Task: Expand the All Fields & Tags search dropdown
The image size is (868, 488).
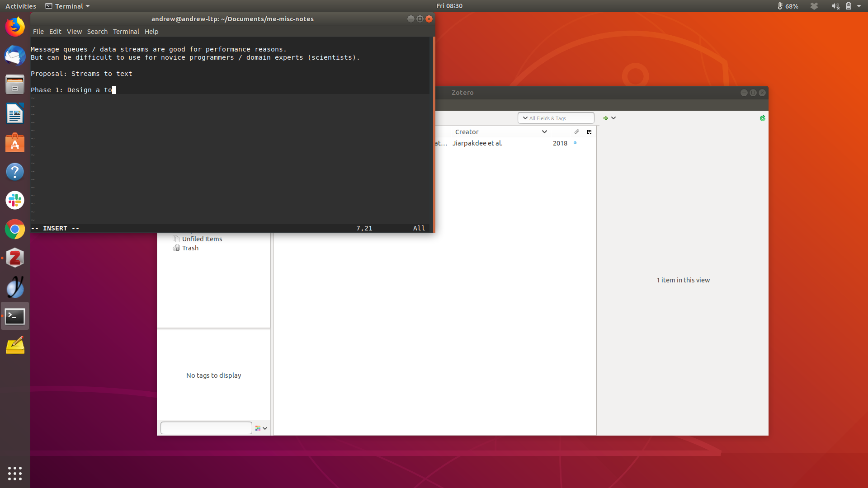Action: click(x=525, y=118)
